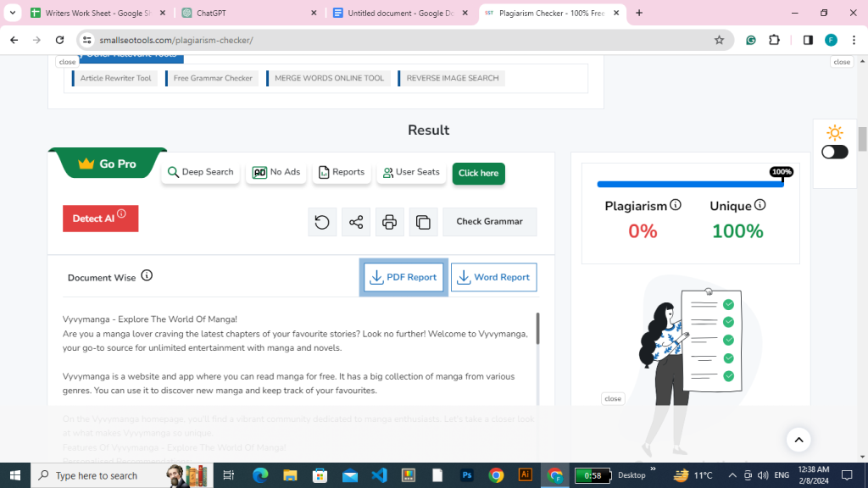Open the tab search dropdown arrow
Image resolution: width=868 pixels, height=488 pixels.
pyautogui.click(x=12, y=13)
